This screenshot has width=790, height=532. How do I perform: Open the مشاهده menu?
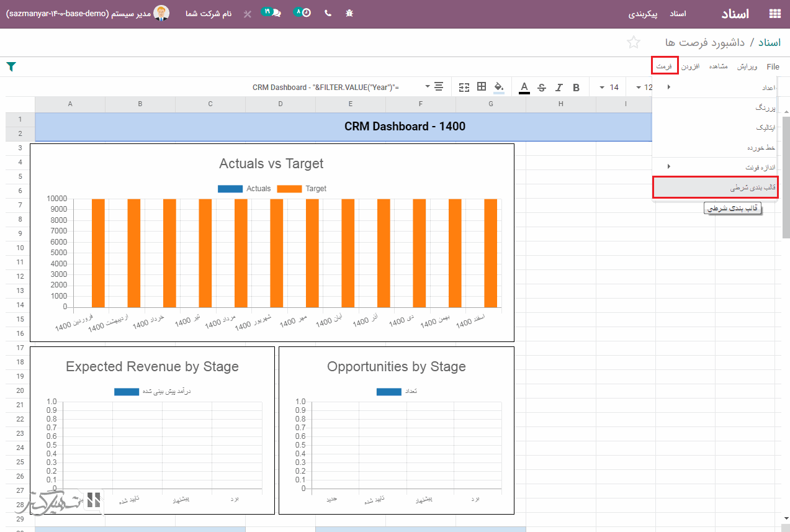[718, 66]
